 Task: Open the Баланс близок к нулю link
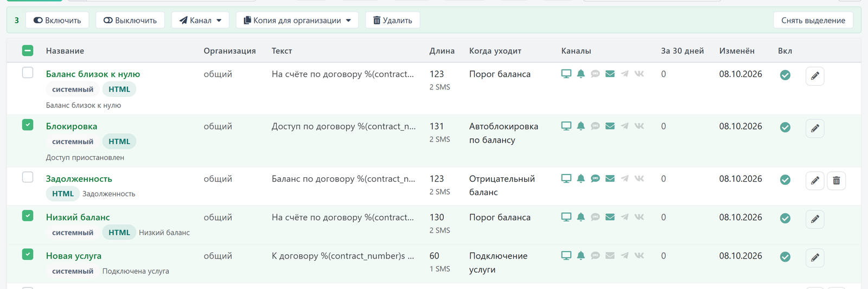93,74
